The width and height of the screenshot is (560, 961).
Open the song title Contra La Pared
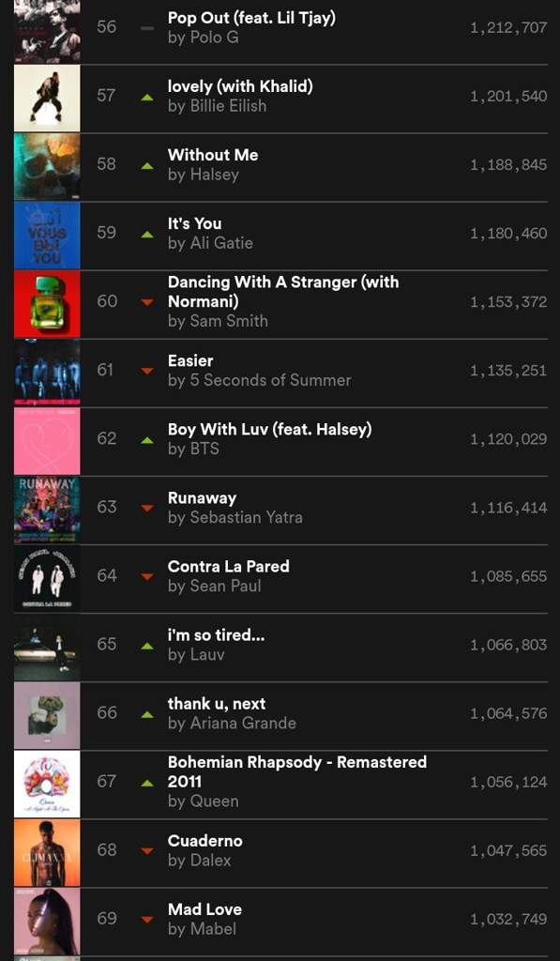229,566
